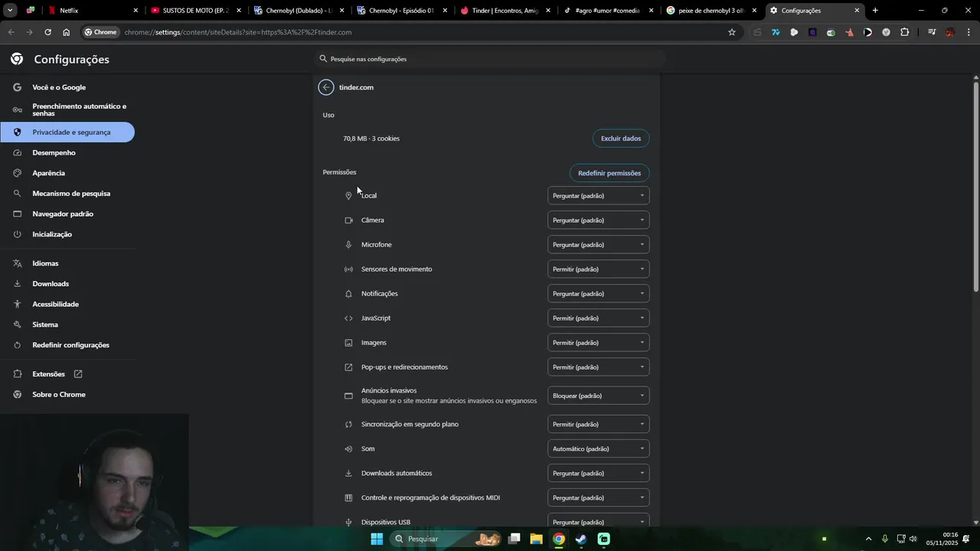Screen dimensions: 980x551
Task: Click the Local location pin icon
Action: [x=348, y=196]
